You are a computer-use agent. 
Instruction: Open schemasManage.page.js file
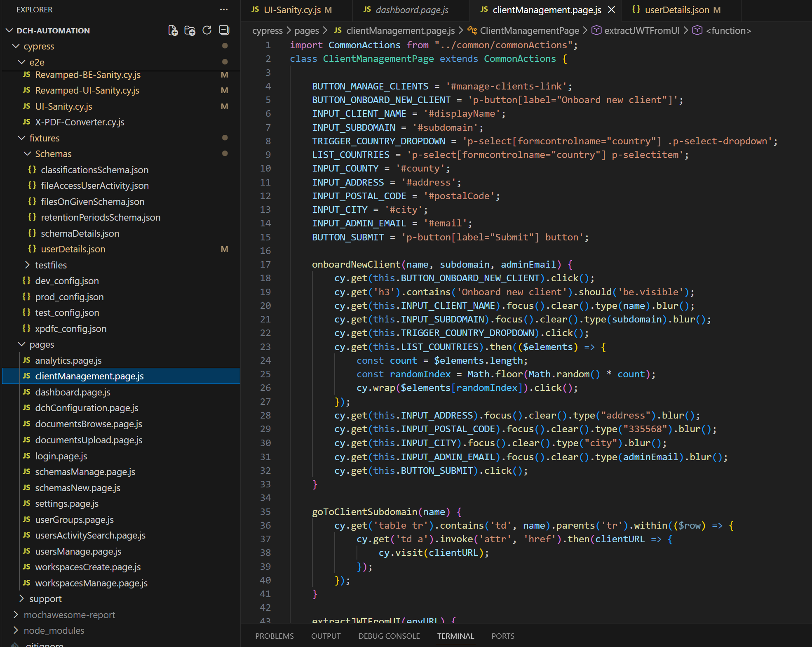click(x=85, y=472)
